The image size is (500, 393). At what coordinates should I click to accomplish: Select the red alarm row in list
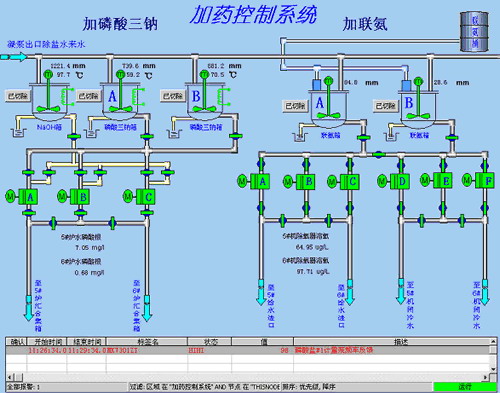[248, 350]
